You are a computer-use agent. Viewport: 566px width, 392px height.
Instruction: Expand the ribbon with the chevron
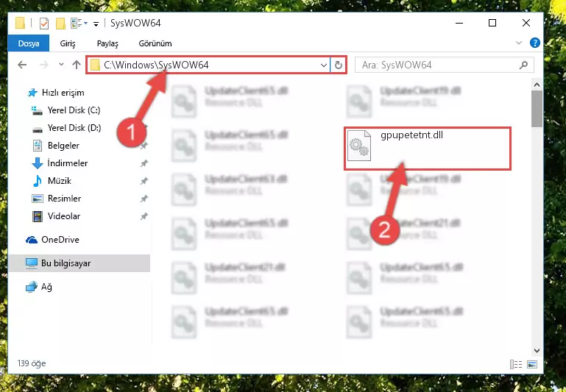[x=519, y=43]
